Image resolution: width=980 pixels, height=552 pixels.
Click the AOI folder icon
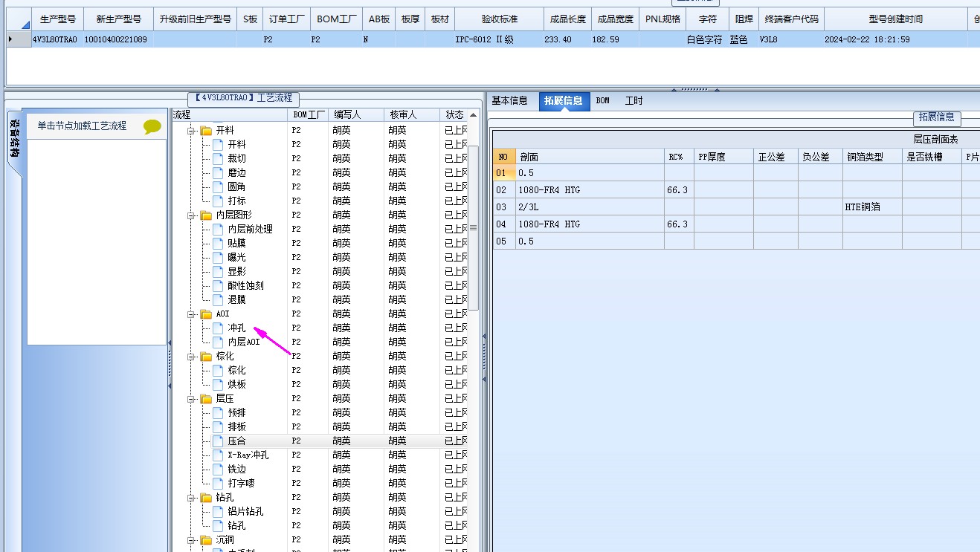[x=206, y=314]
